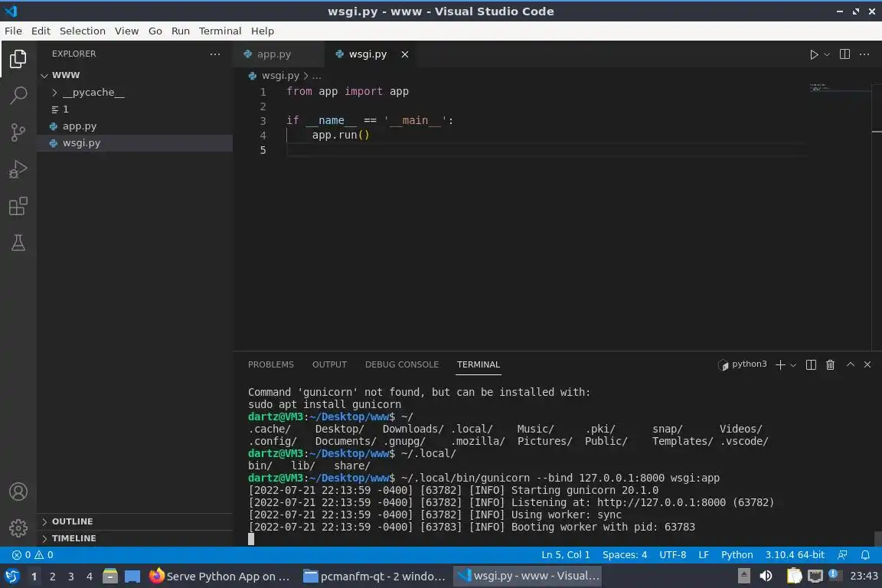This screenshot has height=588, width=882.
Task: Open pcmanfm-qt taskbar window
Action: (374, 577)
